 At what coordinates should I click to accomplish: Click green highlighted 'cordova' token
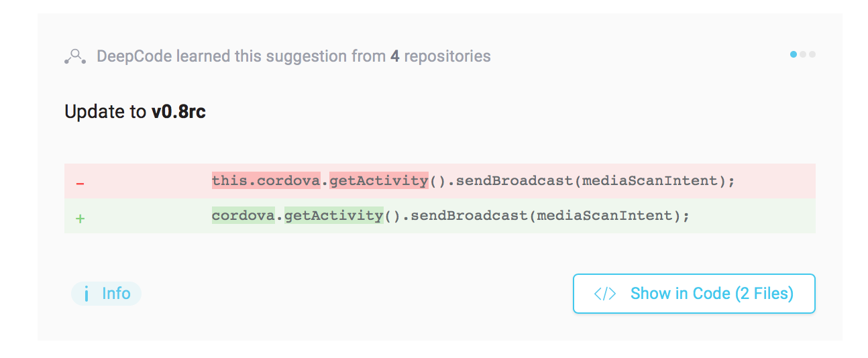coord(243,215)
